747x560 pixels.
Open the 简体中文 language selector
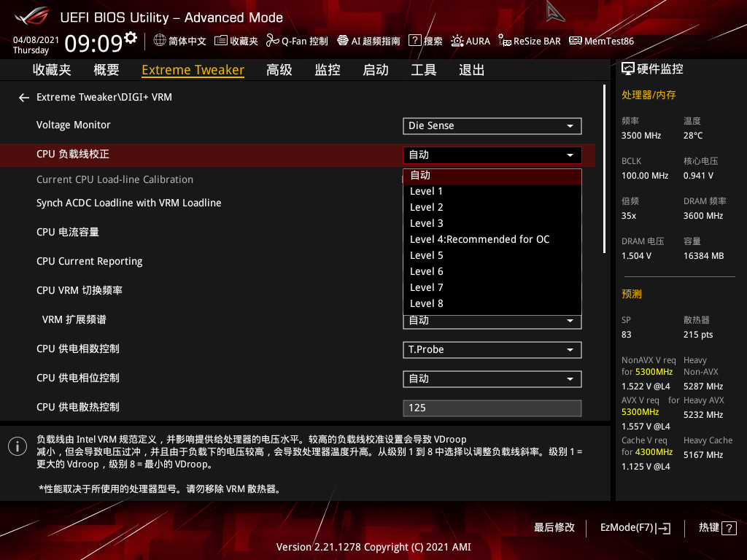click(180, 41)
